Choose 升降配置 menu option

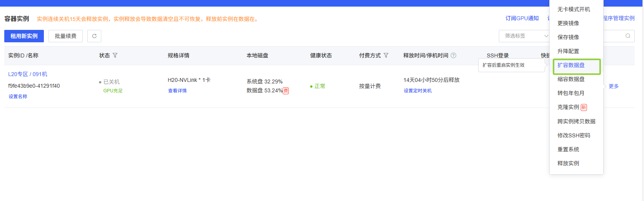576,51
